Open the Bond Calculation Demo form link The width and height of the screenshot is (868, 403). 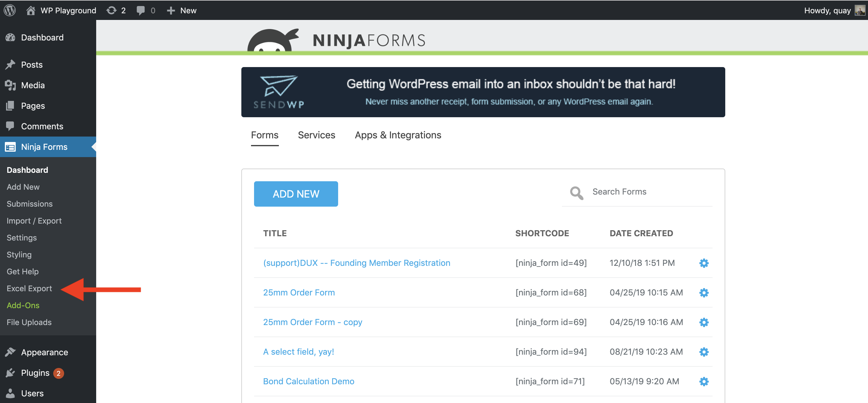(308, 381)
